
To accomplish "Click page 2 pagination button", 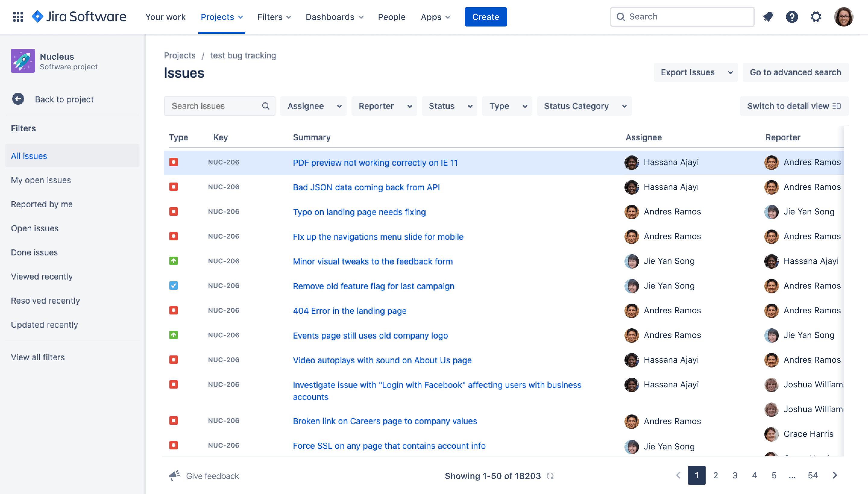I will pyautogui.click(x=715, y=475).
